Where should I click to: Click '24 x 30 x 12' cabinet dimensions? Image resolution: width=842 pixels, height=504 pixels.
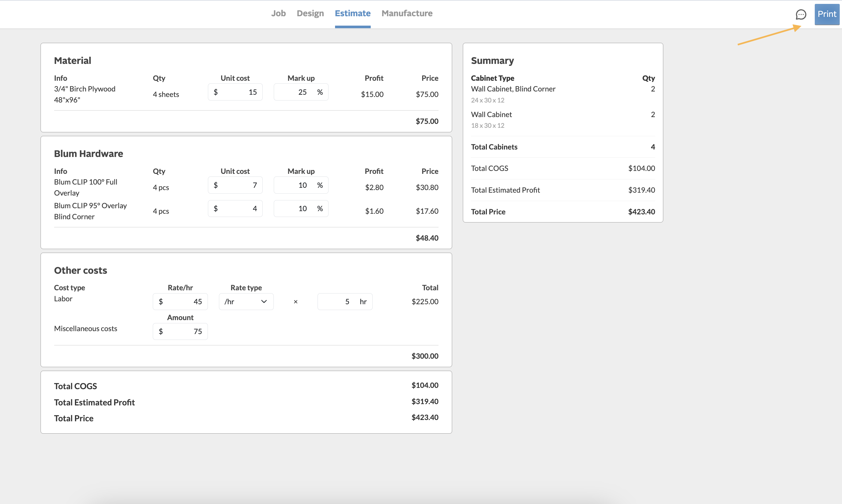487,100
